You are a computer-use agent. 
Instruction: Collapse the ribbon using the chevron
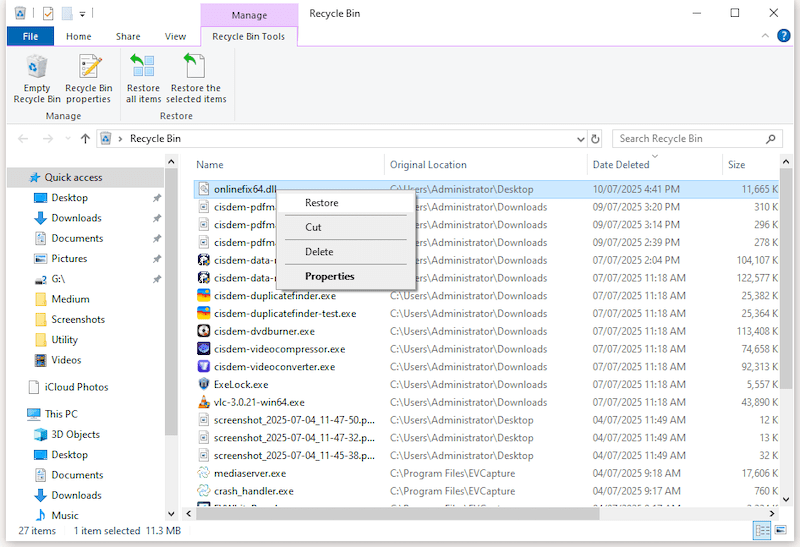point(766,36)
